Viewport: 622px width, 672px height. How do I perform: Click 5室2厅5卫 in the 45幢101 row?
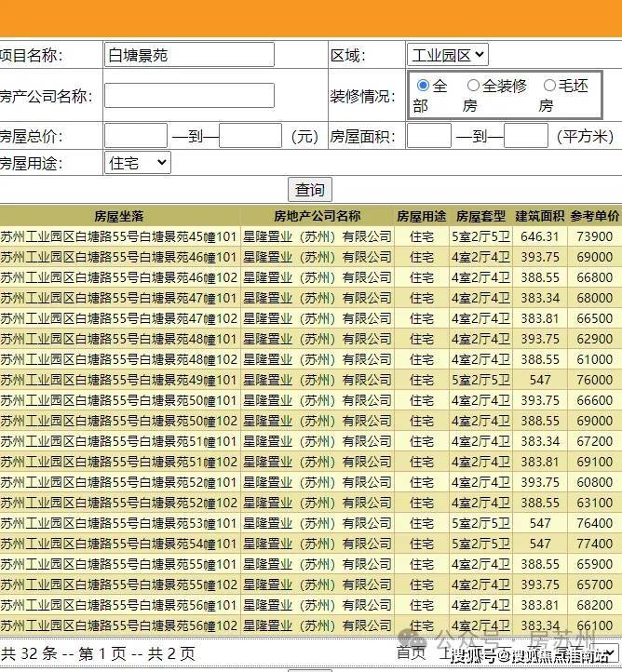tap(480, 236)
